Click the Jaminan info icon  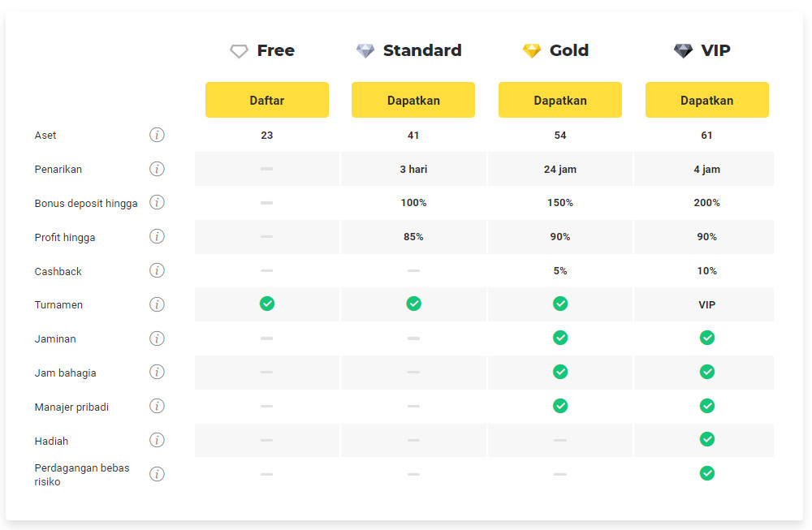point(157,338)
